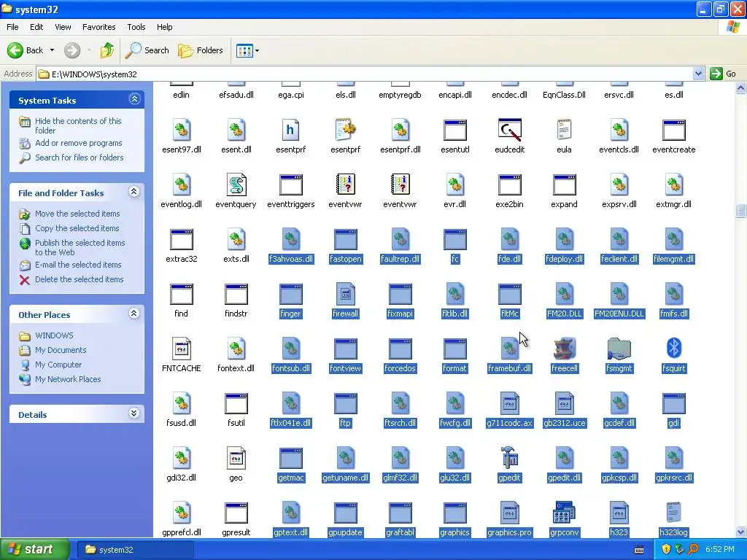747x560 pixels.
Task: Click the Forward navigation button
Action: pyautogui.click(x=72, y=50)
